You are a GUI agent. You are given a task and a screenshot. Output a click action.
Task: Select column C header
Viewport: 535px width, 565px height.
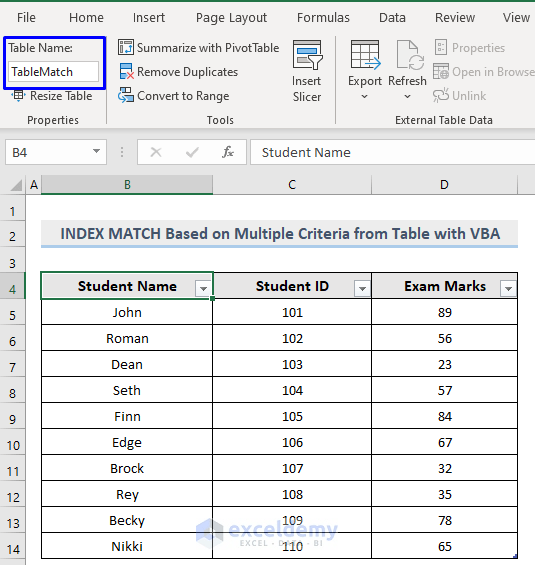pyautogui.click(x=292, y=185)
